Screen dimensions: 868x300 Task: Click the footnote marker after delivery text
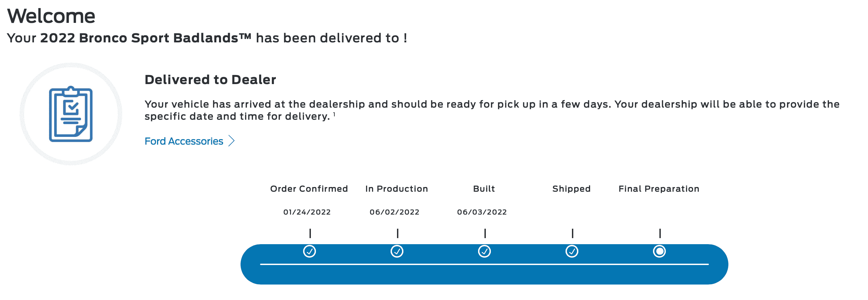(x=334, y=114)
